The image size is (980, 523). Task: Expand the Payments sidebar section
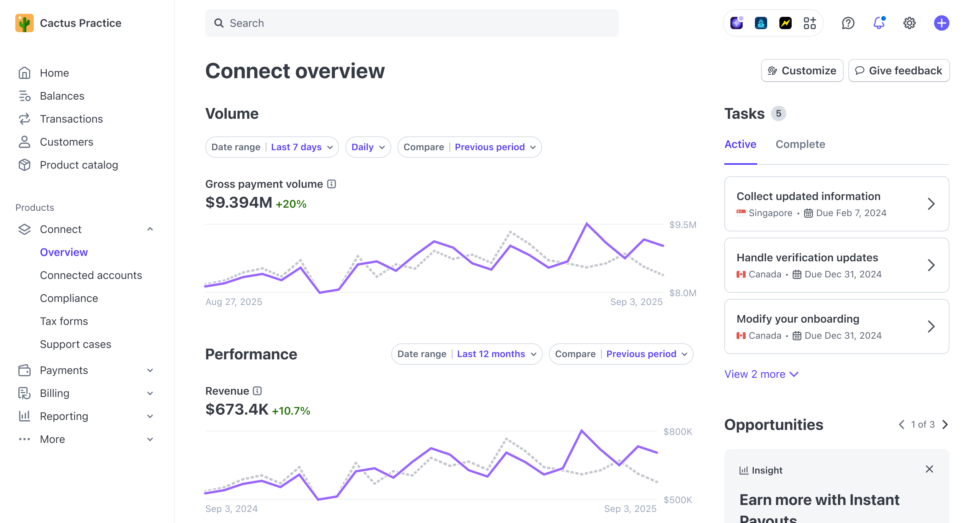pos(150,370)
